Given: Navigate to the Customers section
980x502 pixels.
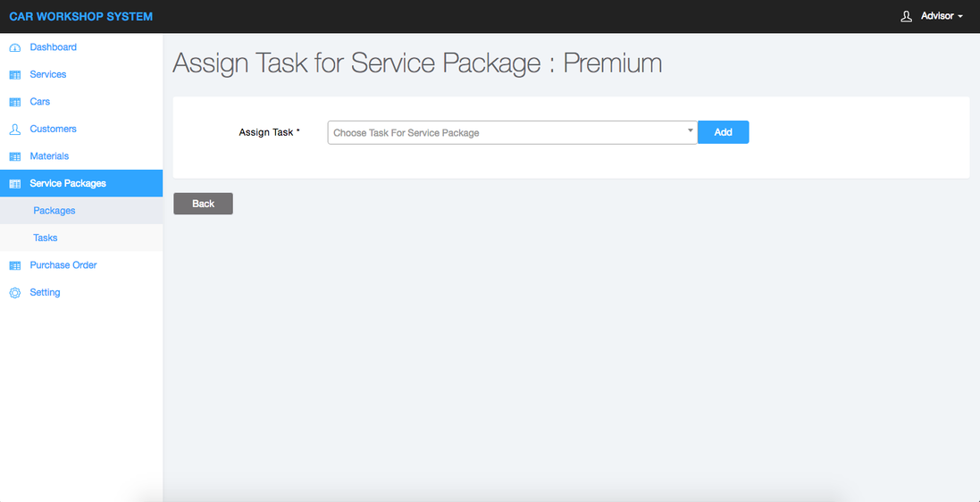Looking at the screenshot, I should [53, 129].
